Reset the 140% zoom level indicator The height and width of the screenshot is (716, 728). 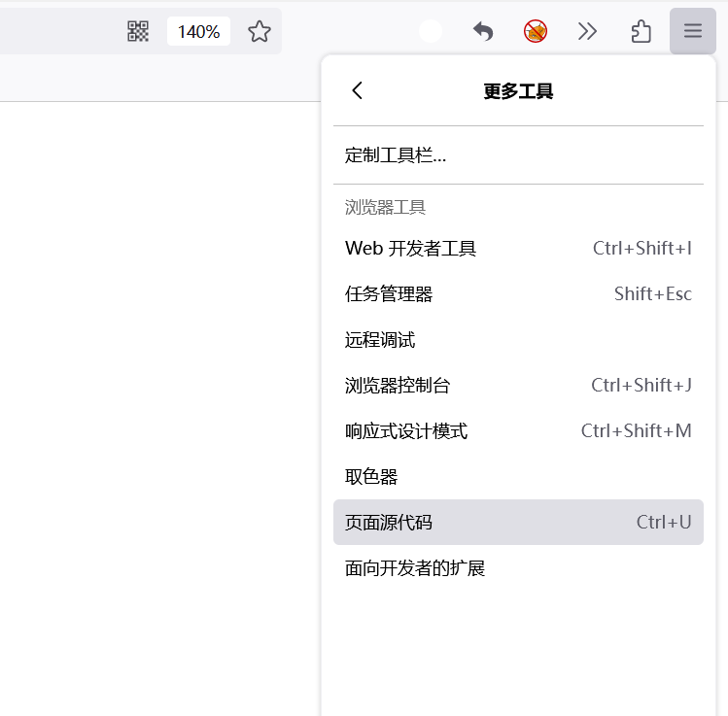pos(198,31)
